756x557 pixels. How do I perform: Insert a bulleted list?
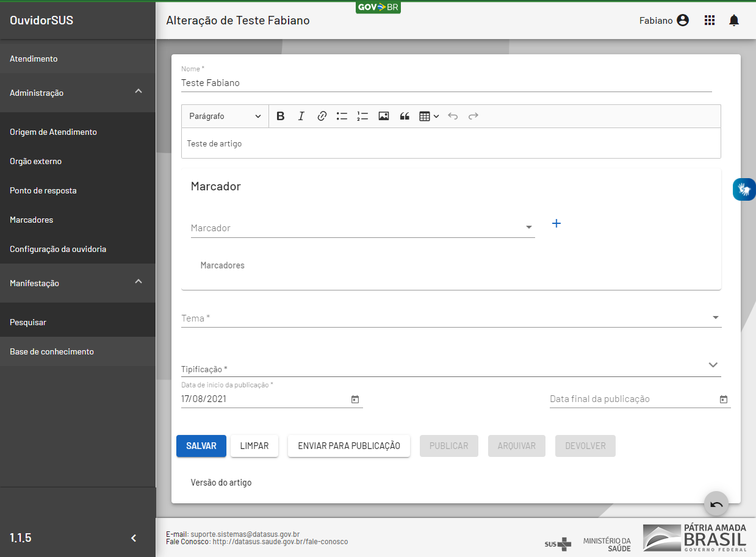pyautogui.click(x=342, y=116)
